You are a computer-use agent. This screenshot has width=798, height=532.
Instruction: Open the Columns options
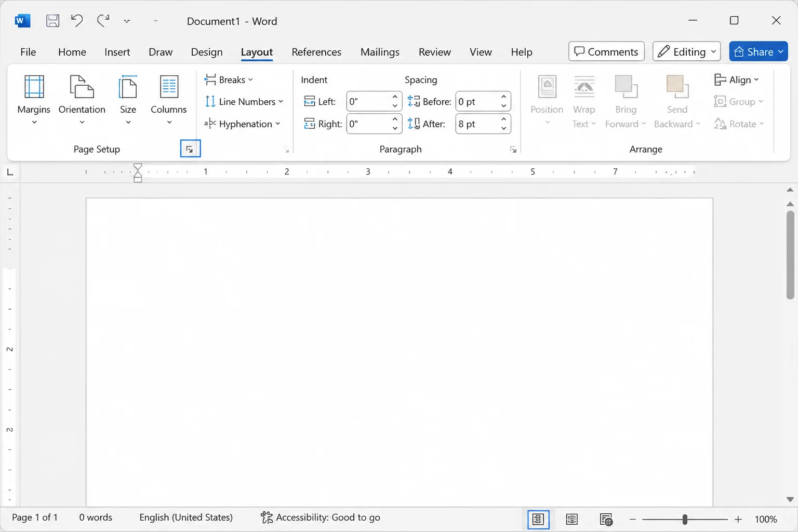pyautogui.click(x=168, y=100)
